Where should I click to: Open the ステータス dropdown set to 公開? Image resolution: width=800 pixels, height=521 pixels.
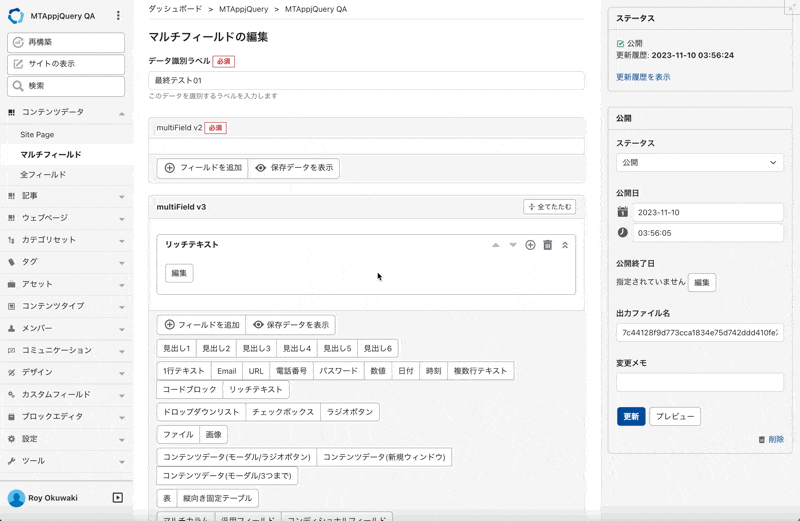click(x=699, y=162)
